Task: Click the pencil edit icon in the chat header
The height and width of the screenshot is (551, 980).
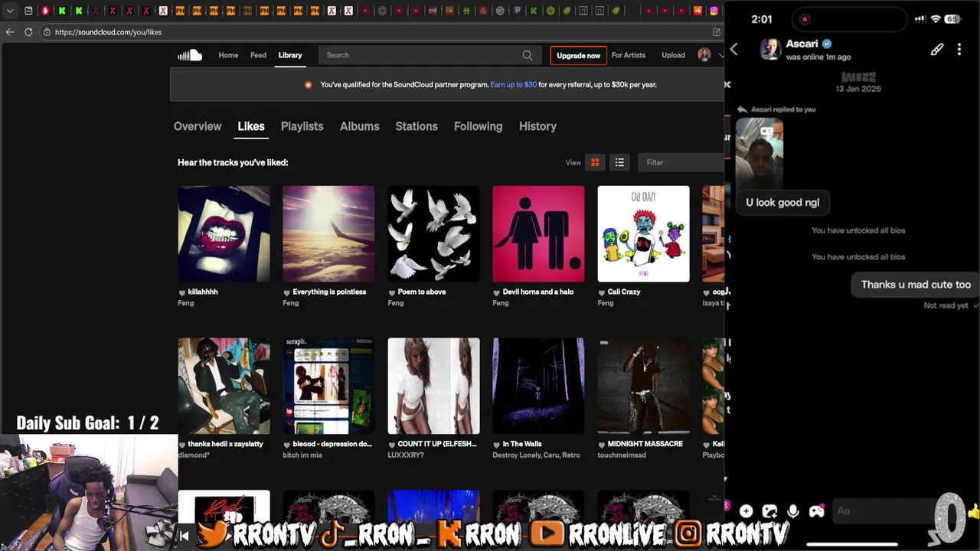Action: [937, 50]
